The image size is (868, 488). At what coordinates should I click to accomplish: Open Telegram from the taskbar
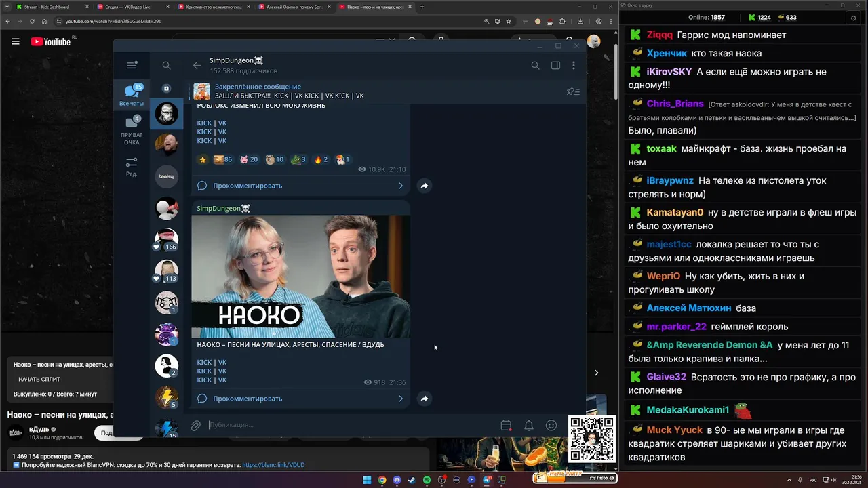click(487, 480)
